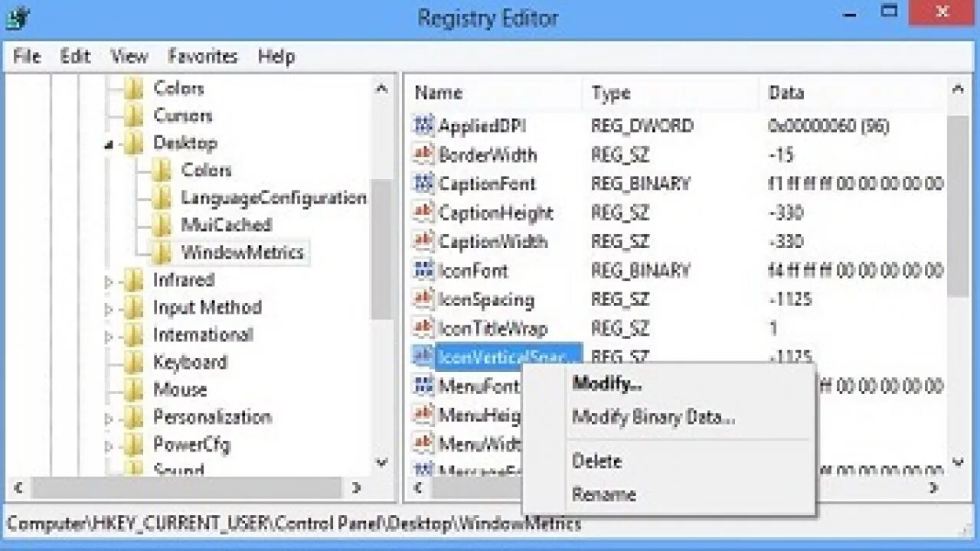Open the Favorites menu
The width and height of the screenshot is (980, 551).
[x=203, y=56]
